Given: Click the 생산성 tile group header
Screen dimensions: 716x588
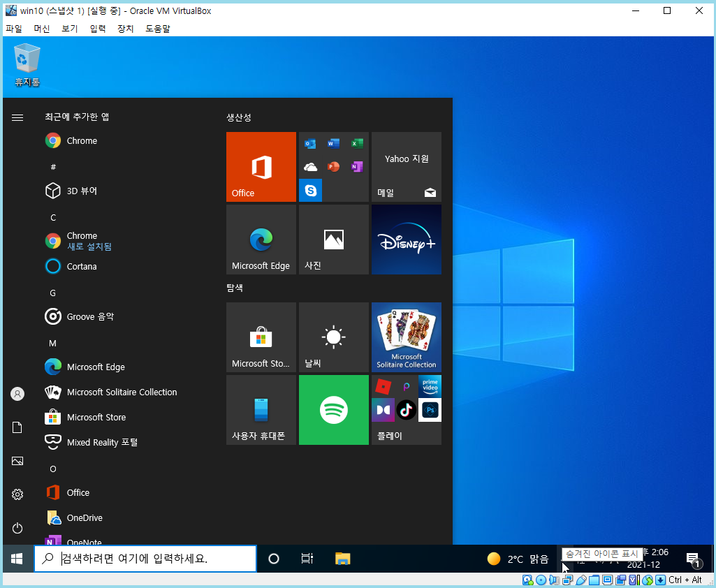Looking at the screenshot, I should point(239,117).
